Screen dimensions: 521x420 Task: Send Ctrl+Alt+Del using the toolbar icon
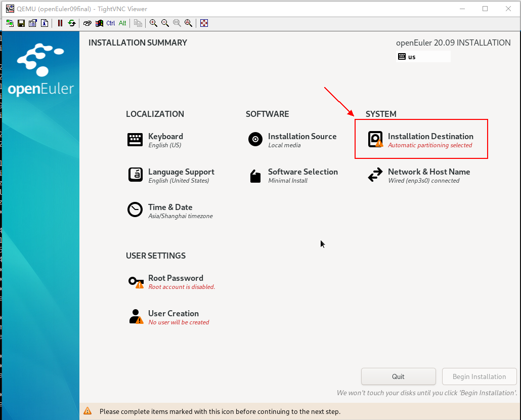(x=88, y=23)
